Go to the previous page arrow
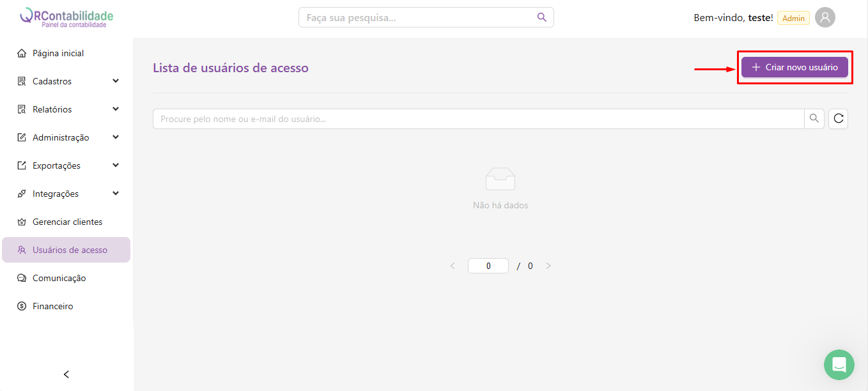This screenshot has width=868, height=391. click(453, 266)
